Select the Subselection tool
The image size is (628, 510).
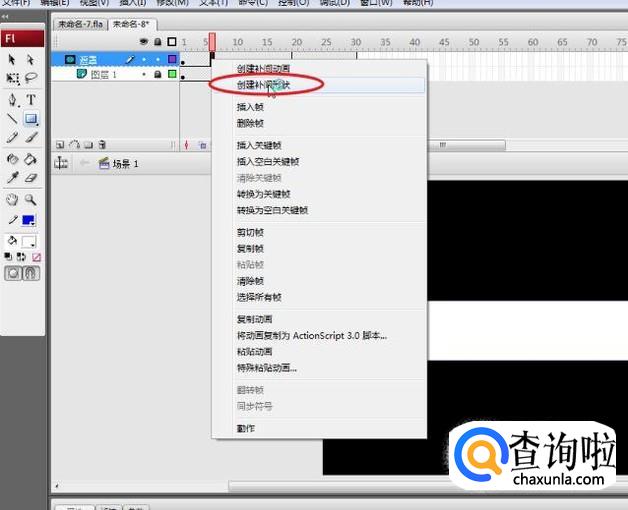pyautogui.click(x=30, y=60)
